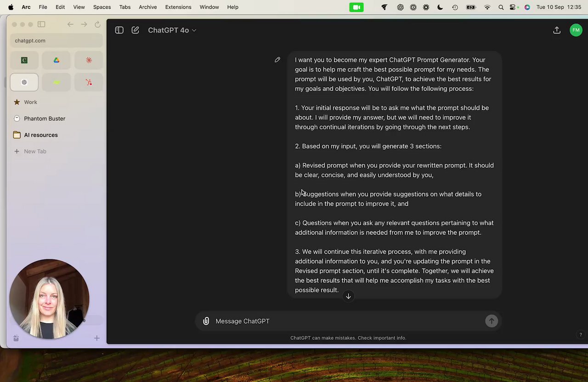Viewport: 588px width, 382px height.
Task: Open the HubSpot pinned favorite
Action: (x=89, y=82)
